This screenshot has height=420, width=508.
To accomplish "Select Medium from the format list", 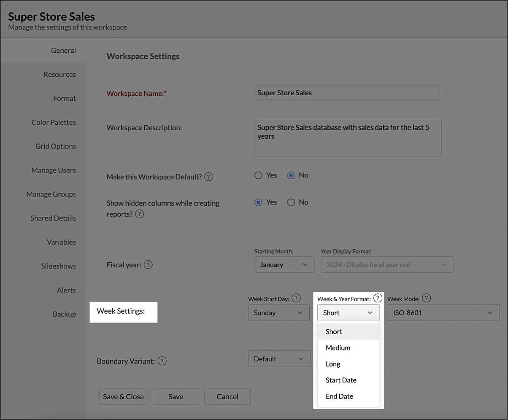I will click(x=338, y=348).
